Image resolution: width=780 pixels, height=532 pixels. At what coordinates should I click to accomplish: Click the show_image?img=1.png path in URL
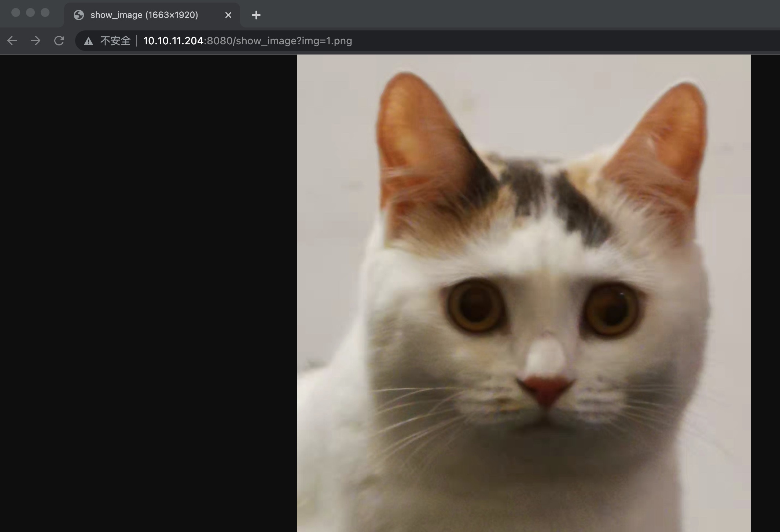click(293, 41)
